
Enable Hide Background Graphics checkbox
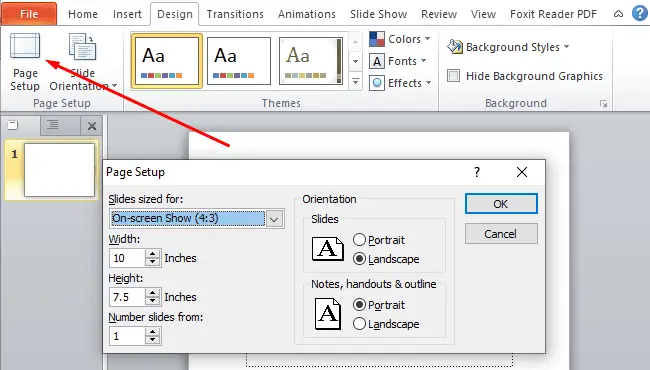pos(454,76)
